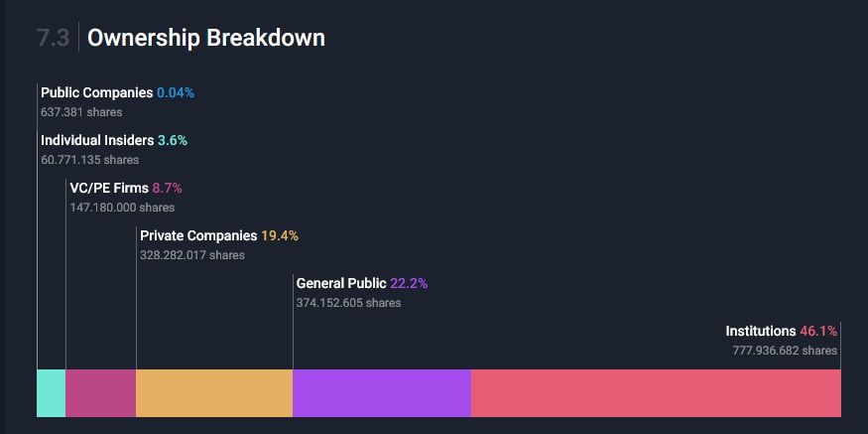Select the Public Companies label

click(x=96, y=92)
